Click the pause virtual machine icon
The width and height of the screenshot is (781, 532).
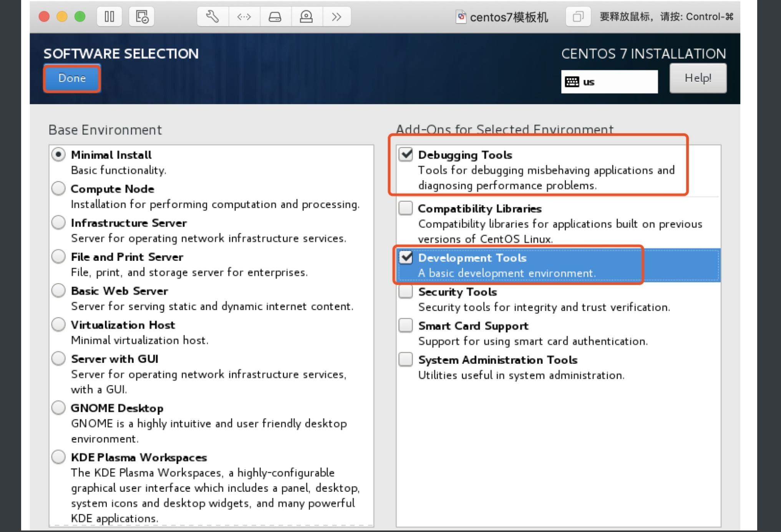point(109,17)
